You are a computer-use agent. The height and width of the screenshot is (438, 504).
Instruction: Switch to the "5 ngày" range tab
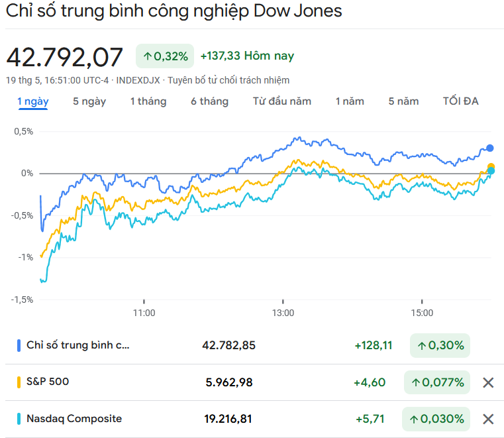[89, 101]
